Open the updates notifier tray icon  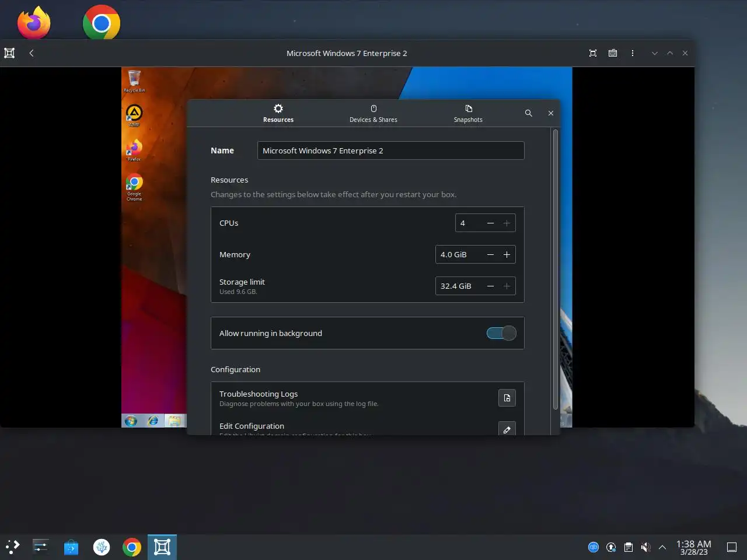pyautogui.click(x=611, y=547)
